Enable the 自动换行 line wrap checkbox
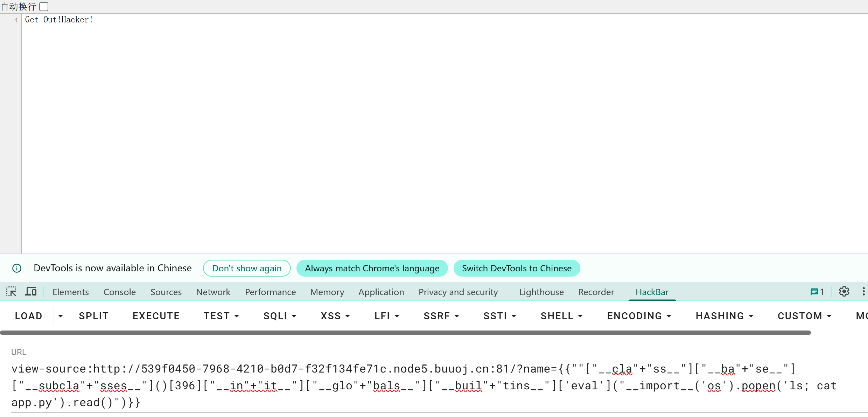This screenshot has height=417, width=868. click(x=44, y=7)
